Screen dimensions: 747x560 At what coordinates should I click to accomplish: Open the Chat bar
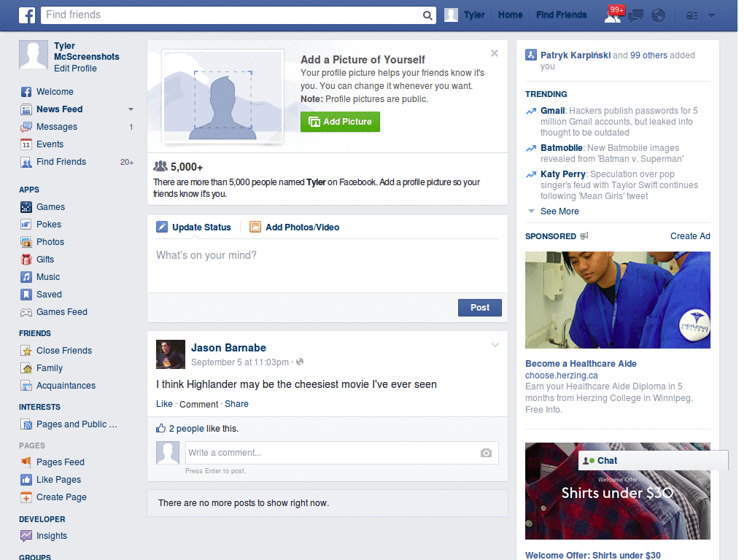(653, 461)
